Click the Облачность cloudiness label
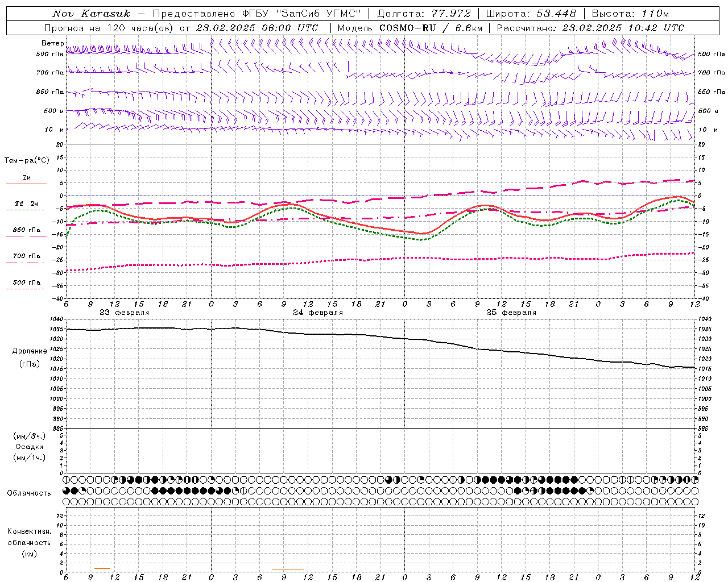This screenshot has width=728, height=582. [29, 493]
